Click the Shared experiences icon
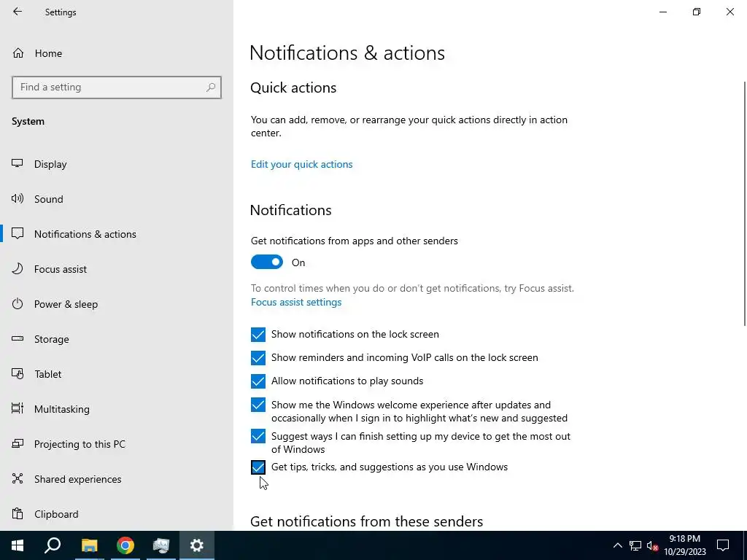Image resolution: width=747 pixels, height=560 pixels. pos(18,478)
